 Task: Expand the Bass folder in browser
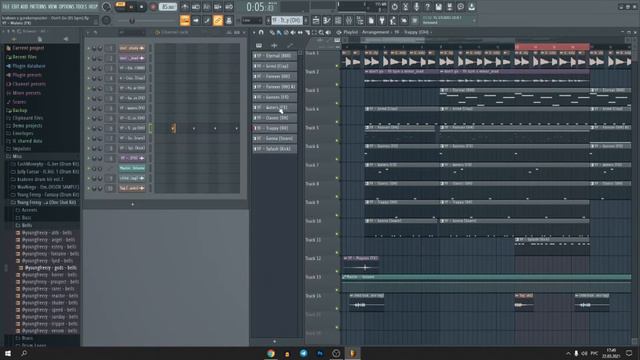(x=26, y=218)
